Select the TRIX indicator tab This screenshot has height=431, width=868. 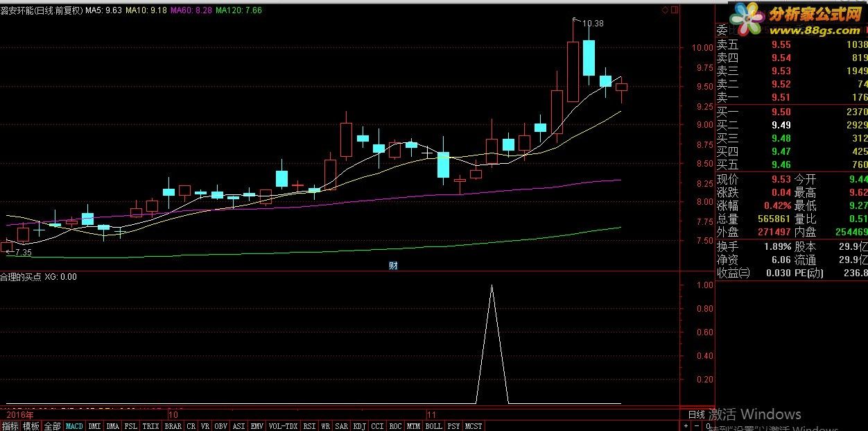[150, 425]
